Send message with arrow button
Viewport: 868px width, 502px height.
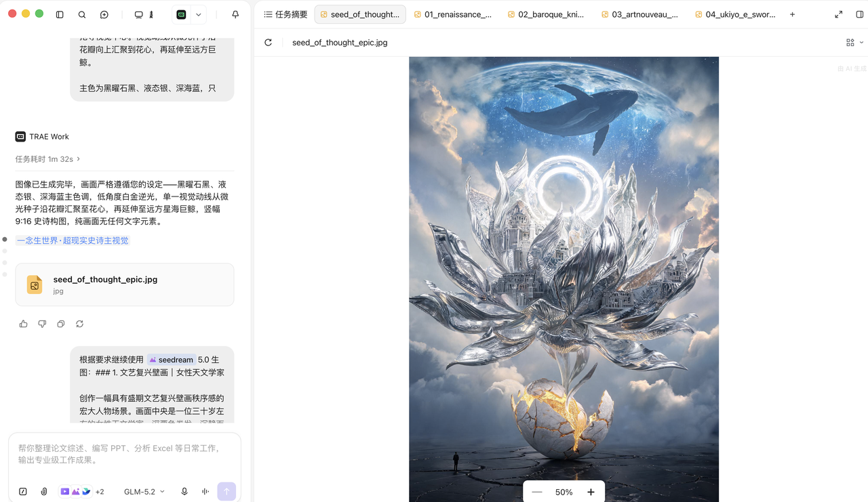[226, 491]
